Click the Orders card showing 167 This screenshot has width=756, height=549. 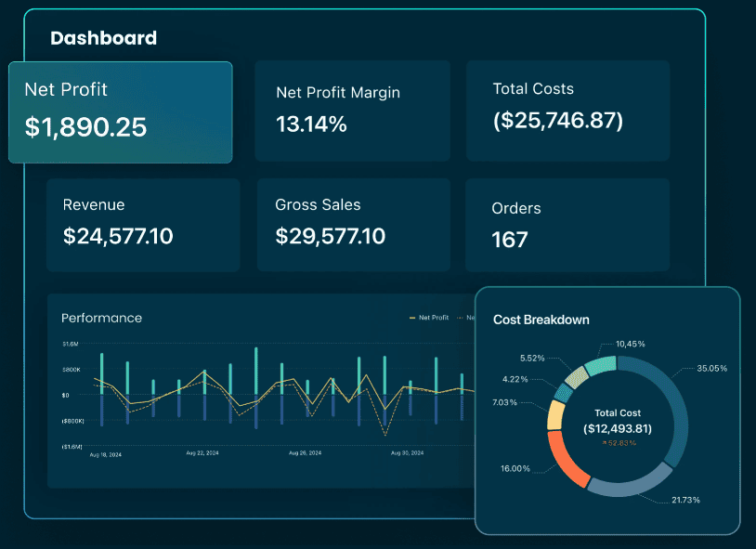point(567,225)
